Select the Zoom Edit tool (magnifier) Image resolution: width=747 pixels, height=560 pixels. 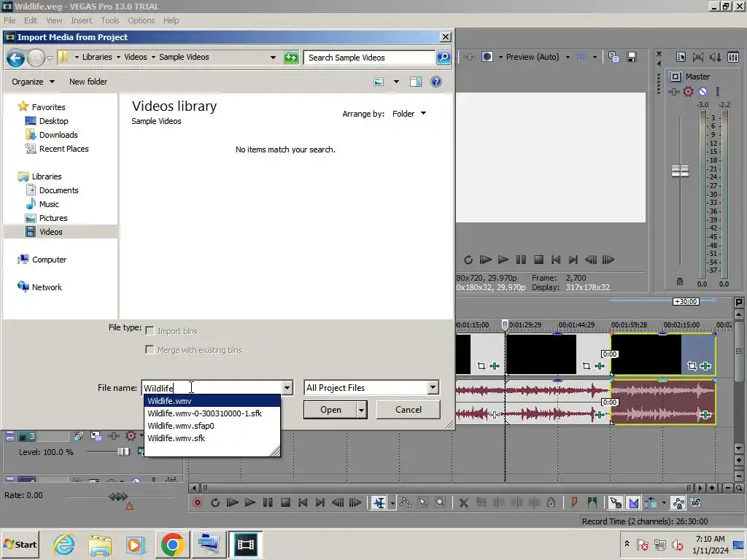[x=440, y=502]
